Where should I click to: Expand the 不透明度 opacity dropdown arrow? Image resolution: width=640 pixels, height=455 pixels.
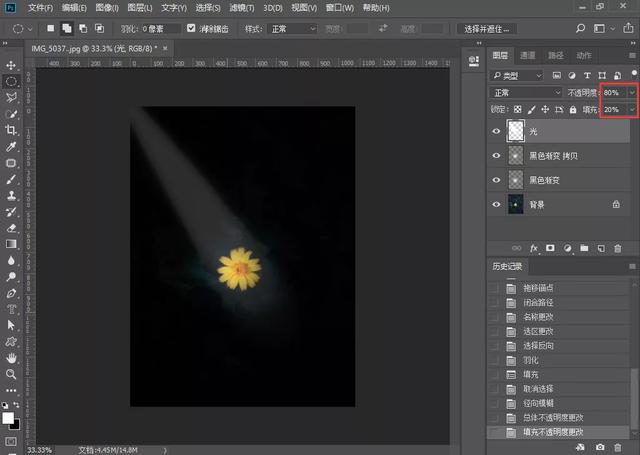coord(632,92)
